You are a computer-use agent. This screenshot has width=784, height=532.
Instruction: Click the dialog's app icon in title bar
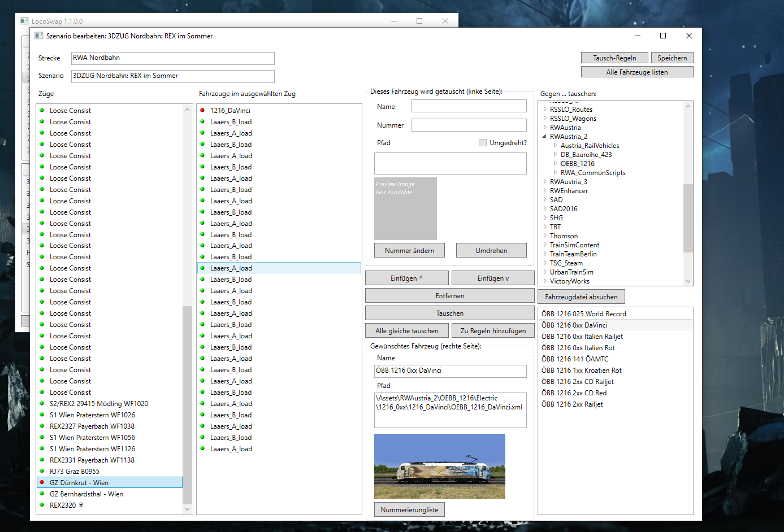coord(38,36)
